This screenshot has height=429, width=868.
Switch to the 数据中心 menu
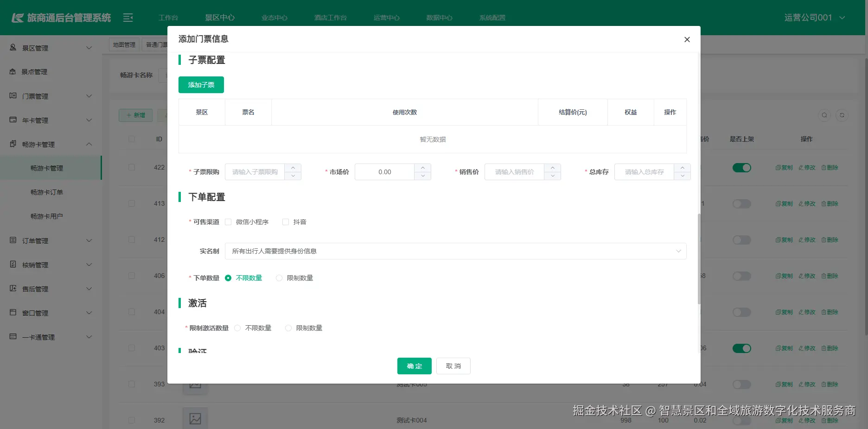point(439,18)
